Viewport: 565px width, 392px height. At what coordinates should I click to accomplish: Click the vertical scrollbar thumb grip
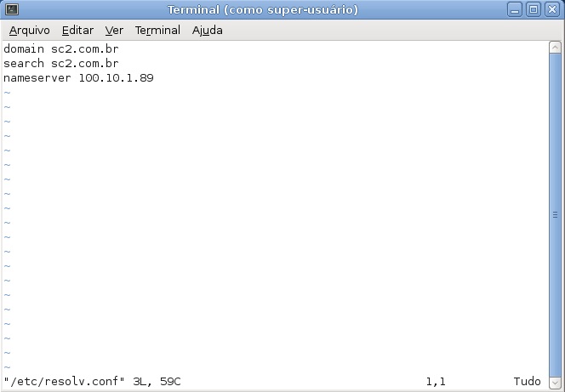click(x=555, y=215)
